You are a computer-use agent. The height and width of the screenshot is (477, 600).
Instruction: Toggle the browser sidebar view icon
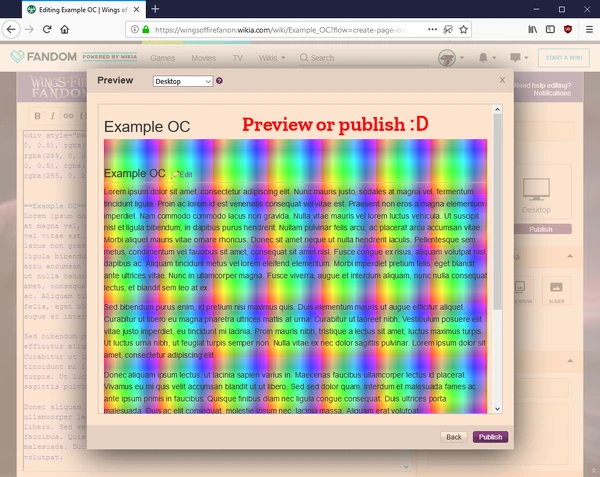550,29
